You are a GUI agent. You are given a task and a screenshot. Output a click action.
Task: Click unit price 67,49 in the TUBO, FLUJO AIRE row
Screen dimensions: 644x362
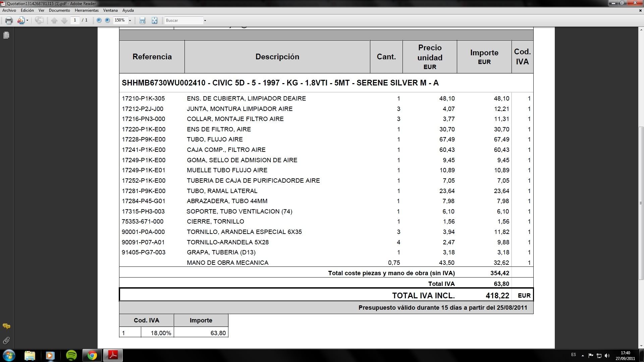(447, 139)
